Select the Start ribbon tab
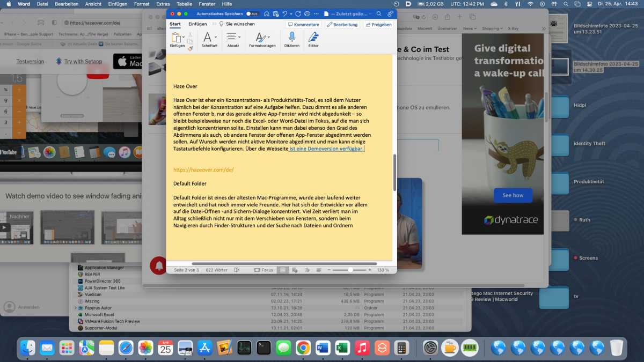644x362 pixels. [x=175, y=24]
